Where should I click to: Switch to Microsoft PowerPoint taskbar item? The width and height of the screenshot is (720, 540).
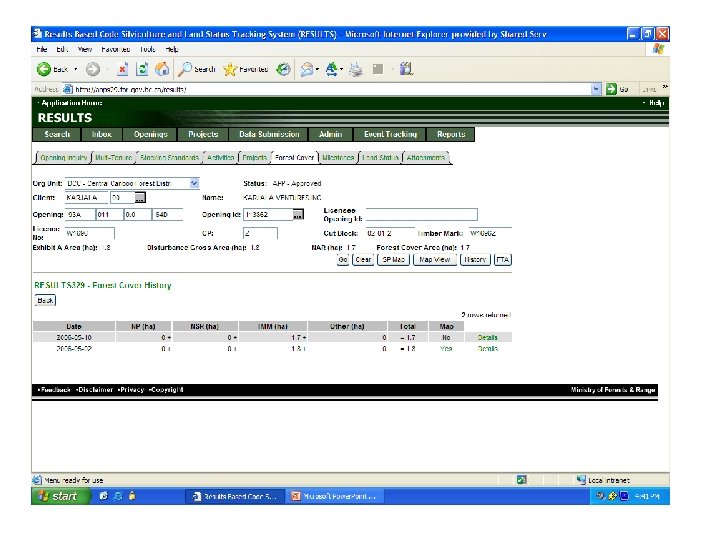[336, 496]
